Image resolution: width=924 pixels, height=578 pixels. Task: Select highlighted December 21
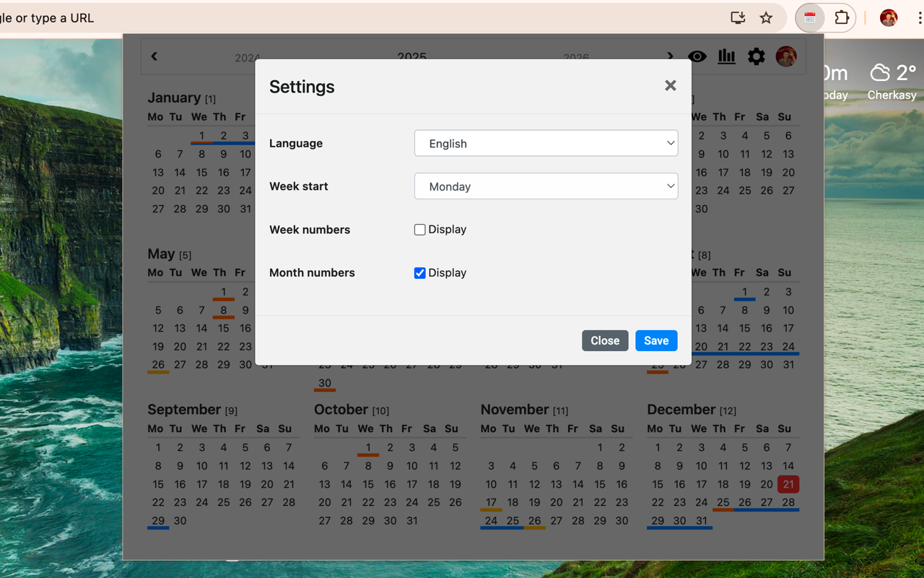point(788,484)
